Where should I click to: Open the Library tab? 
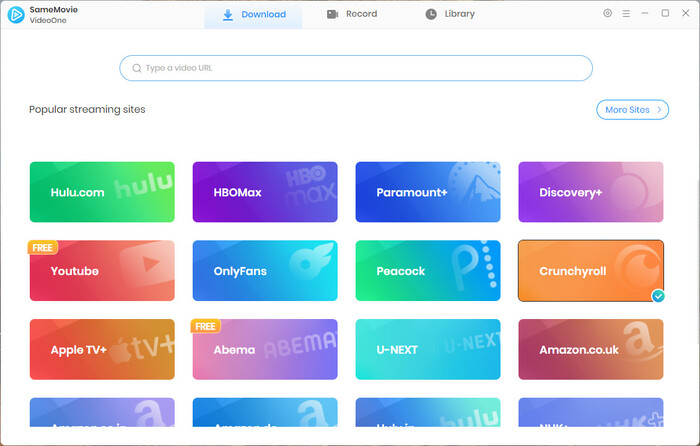[x=450, y=14]
